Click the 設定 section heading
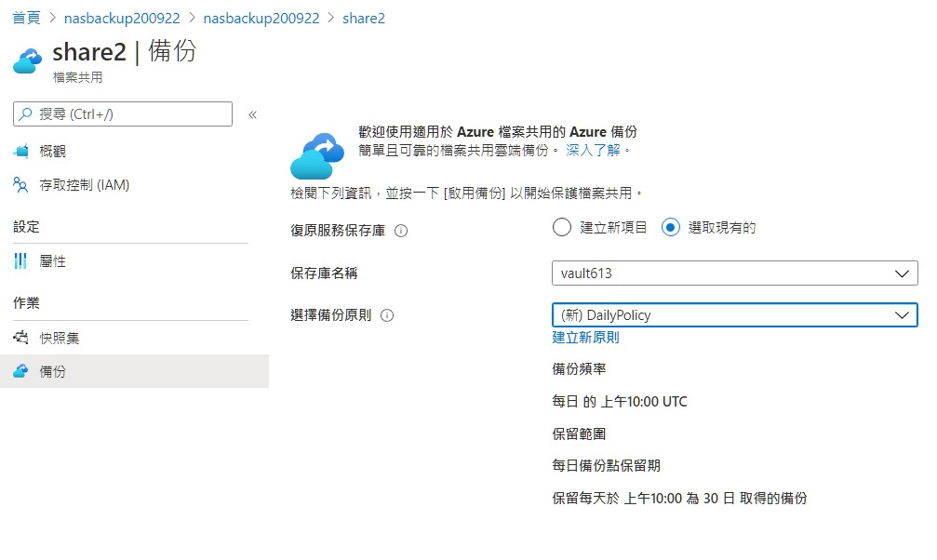Viewport: 937px width, 560px height. [x=26, y=226]
